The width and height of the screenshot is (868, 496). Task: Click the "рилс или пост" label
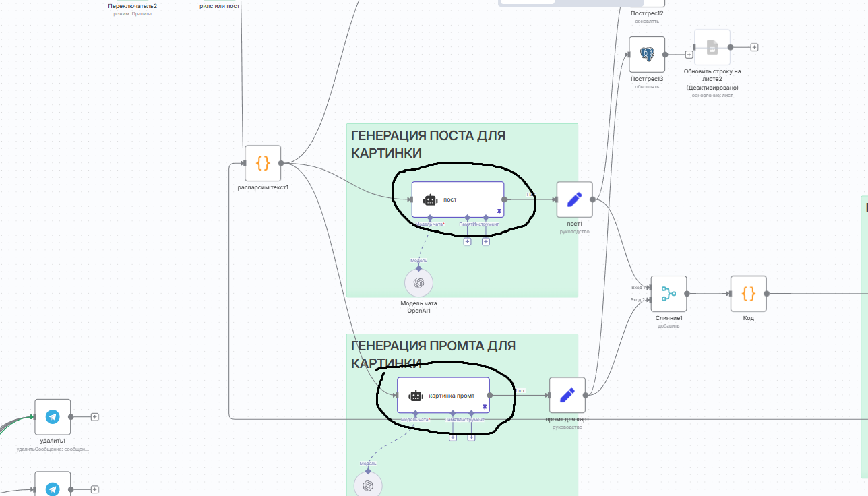click(220, 5)
